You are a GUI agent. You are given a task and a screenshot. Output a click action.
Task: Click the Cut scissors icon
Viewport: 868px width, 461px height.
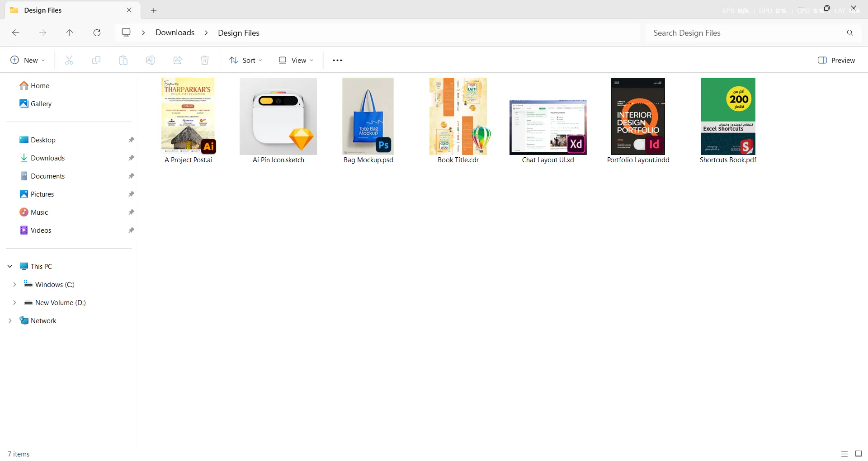coord(69,60)
